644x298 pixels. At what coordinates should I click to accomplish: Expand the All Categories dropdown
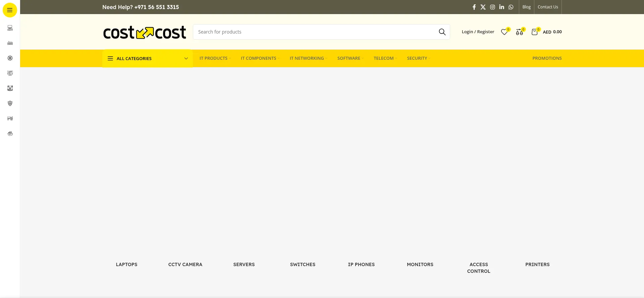pos(148,58)
